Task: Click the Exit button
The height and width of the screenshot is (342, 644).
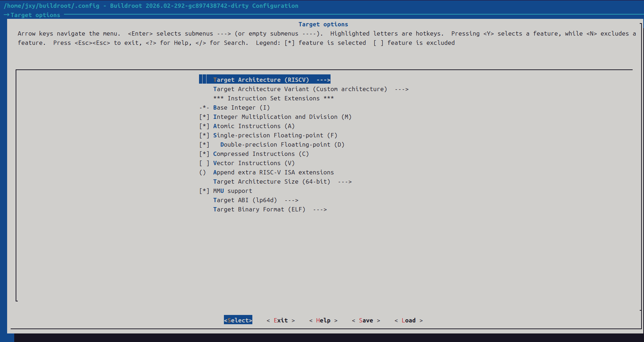Action: click(x=280, y=320)
